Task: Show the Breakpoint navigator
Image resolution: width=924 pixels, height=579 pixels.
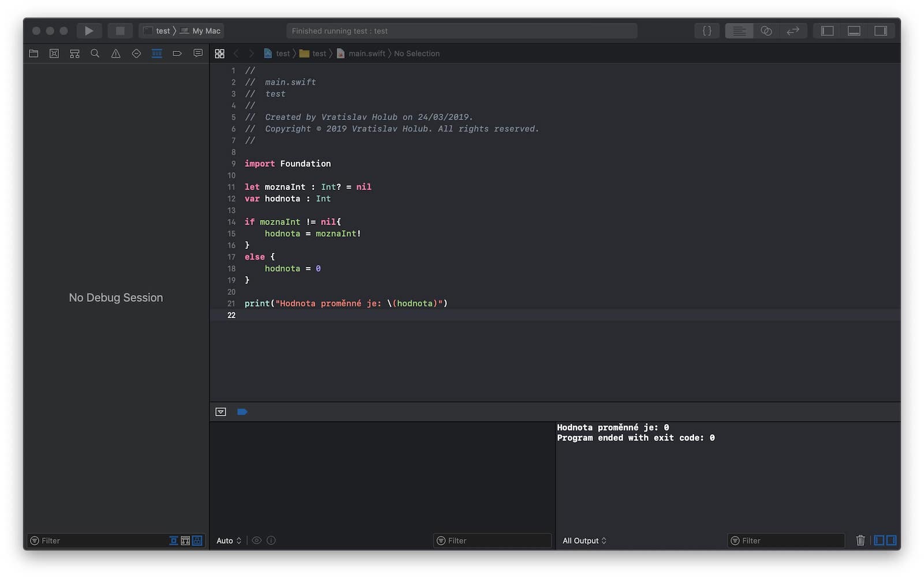Action: point(177,54)
